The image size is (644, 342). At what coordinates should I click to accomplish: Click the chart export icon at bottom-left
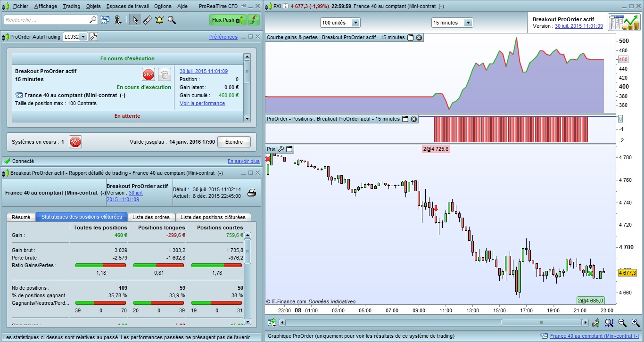tap(272, 323)
